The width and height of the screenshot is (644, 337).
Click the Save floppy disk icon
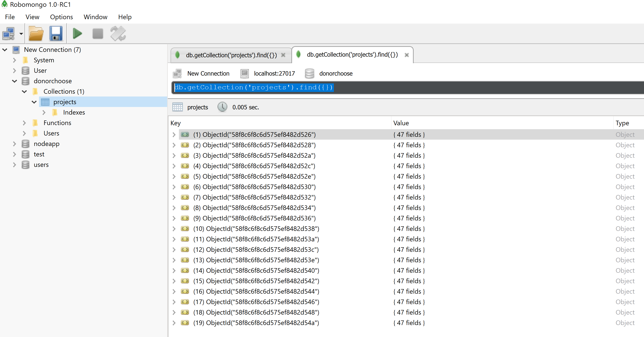(x=56, y=34)
